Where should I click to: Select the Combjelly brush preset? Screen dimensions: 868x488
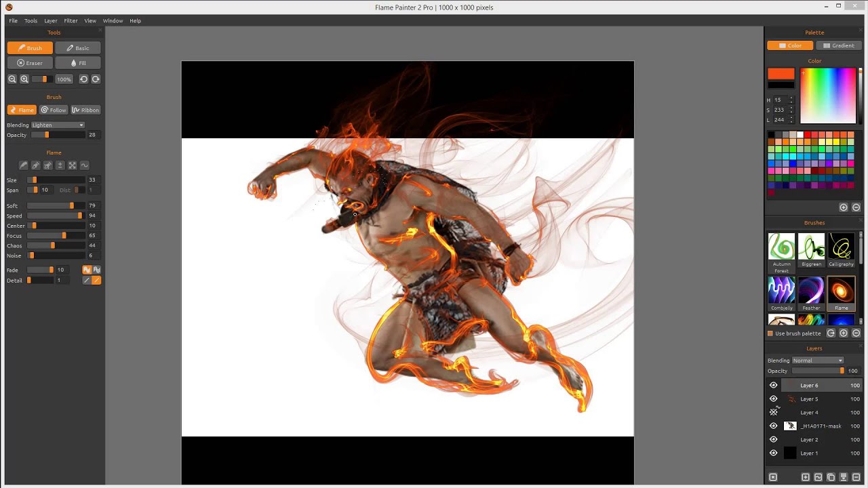(x=781, y=293)
